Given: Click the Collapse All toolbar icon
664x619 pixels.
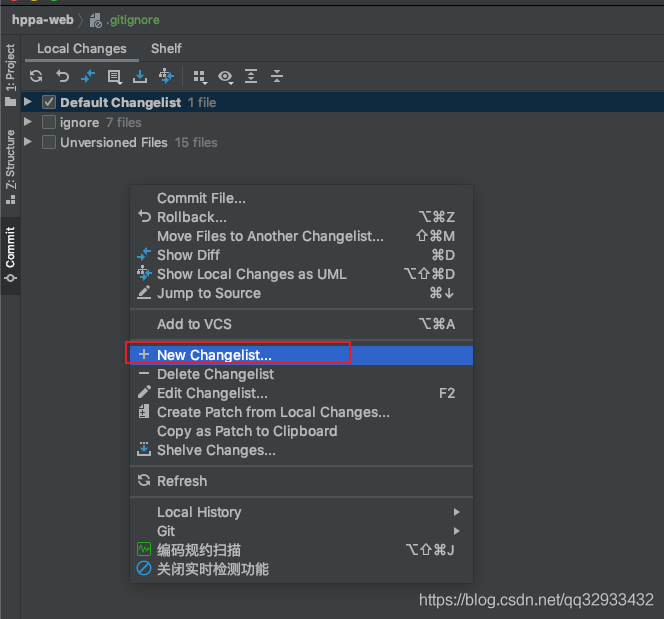Looking at the screenshot, I should coord(277,76).
